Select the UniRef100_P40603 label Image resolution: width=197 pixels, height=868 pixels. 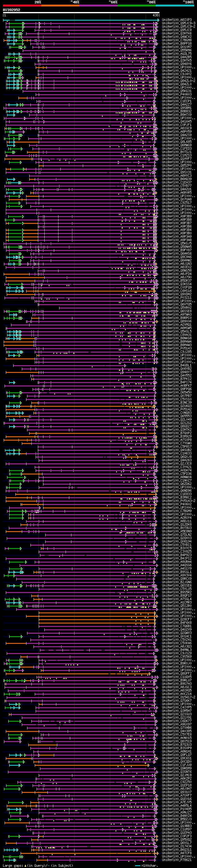click(176, 94)
